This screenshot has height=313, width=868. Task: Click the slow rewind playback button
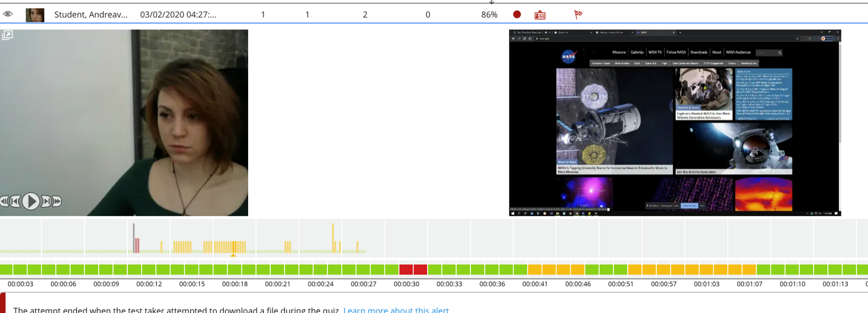[4, 201]
